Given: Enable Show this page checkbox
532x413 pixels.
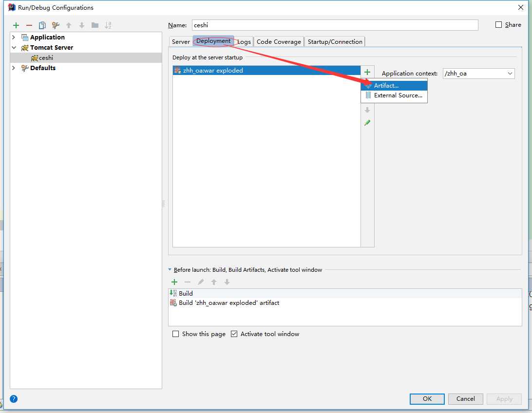Looking at the screenshot, I should pos(175,334).
